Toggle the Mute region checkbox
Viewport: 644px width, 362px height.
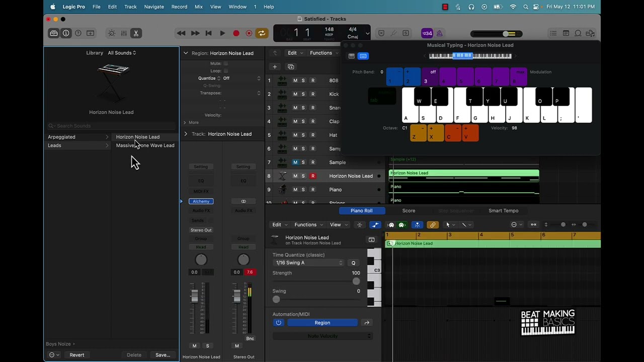(x=225, y=63)
